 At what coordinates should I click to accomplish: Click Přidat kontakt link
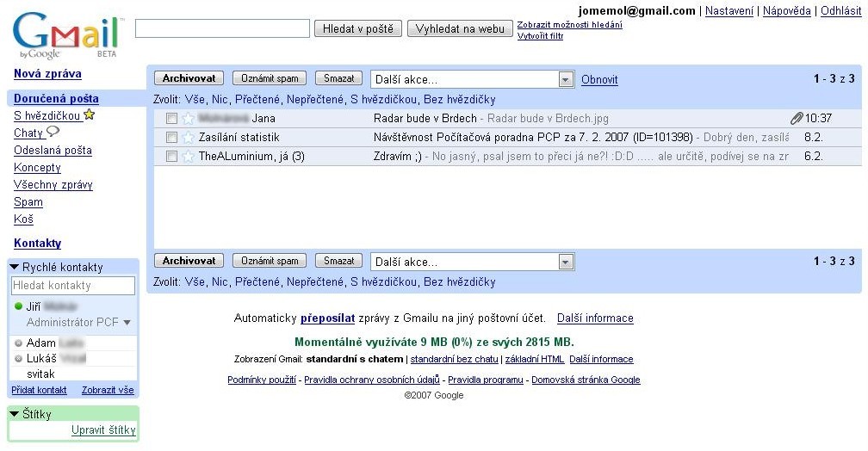[x=39, y=390]
